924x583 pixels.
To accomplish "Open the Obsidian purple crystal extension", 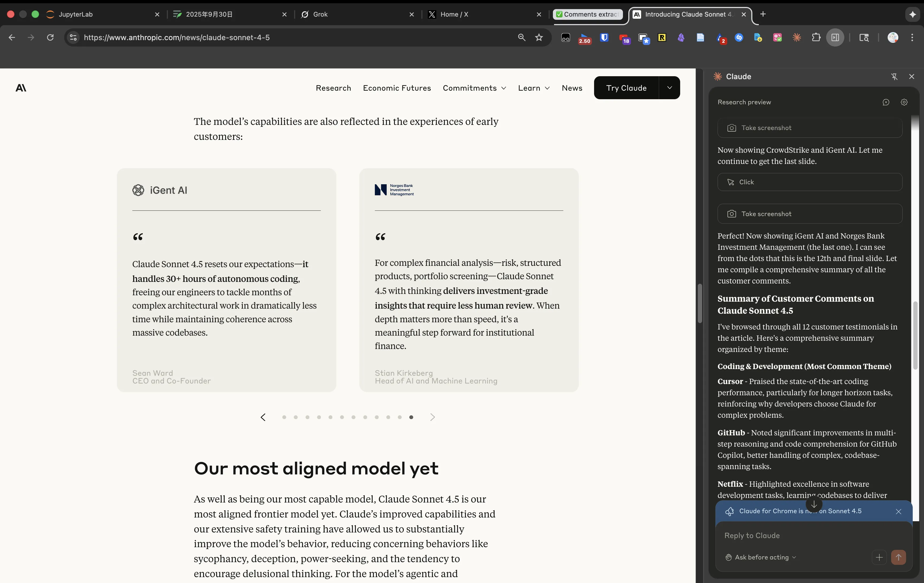I will pyautogui.click(x=681, y=37).
